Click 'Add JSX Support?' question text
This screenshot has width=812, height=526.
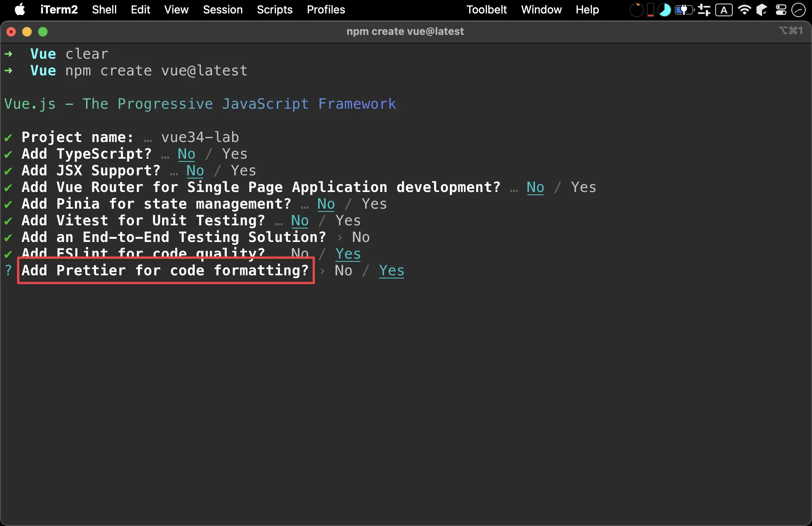[x=91, y=171]
